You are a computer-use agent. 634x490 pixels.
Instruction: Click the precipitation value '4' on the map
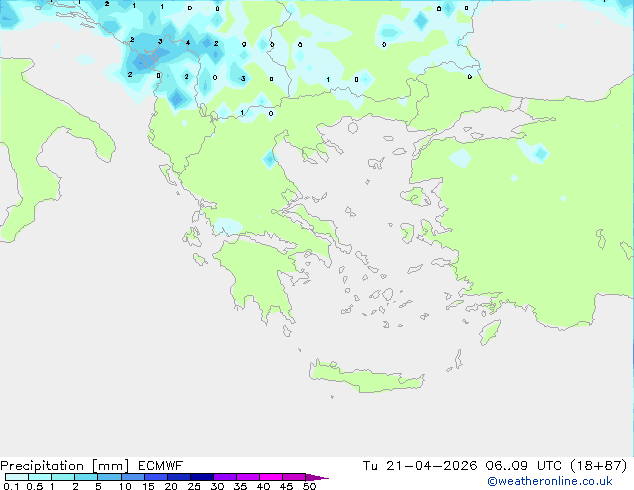188,42
